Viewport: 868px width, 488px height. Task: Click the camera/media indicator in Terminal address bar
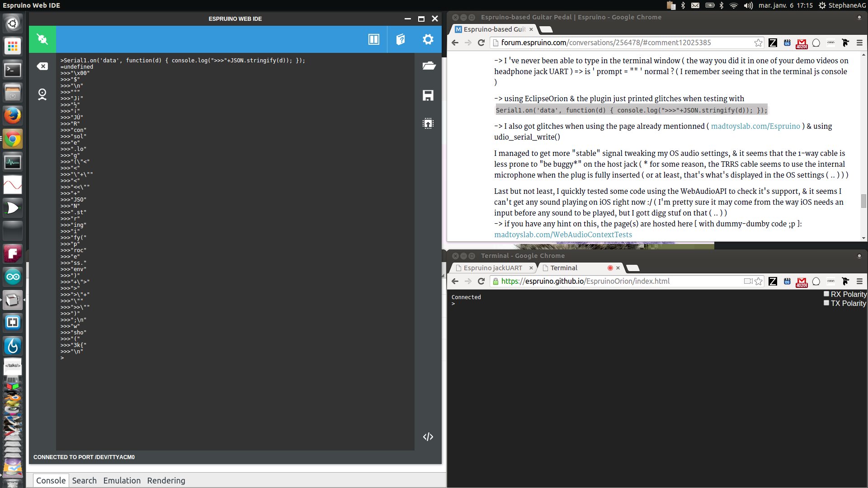click(748, 281)
